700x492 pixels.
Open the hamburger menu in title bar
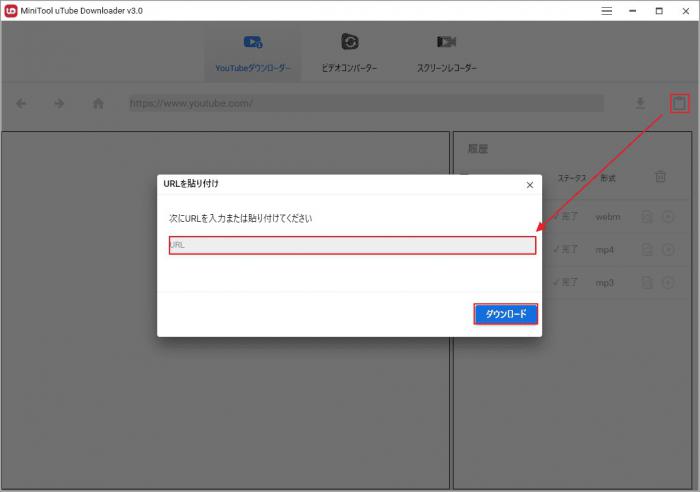point(606,11)
